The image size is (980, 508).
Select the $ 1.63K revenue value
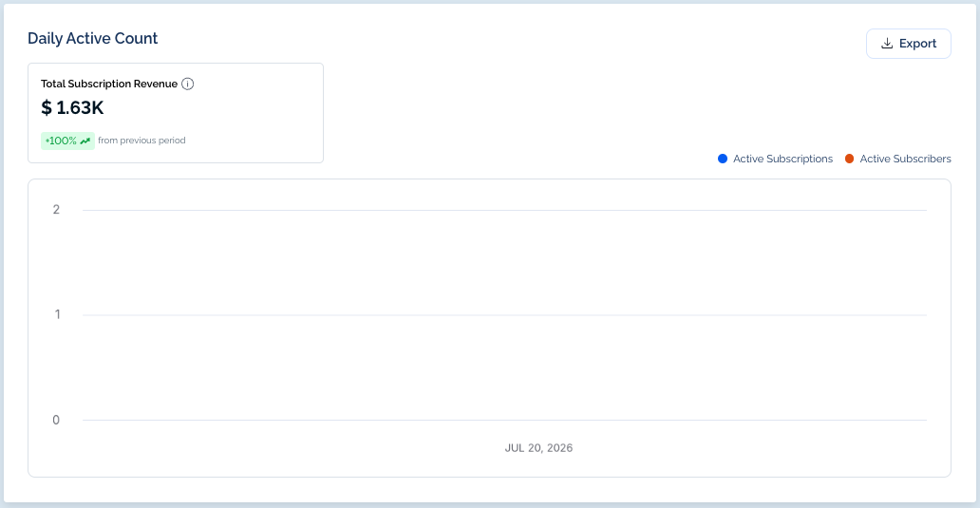[x=72, y=108]
